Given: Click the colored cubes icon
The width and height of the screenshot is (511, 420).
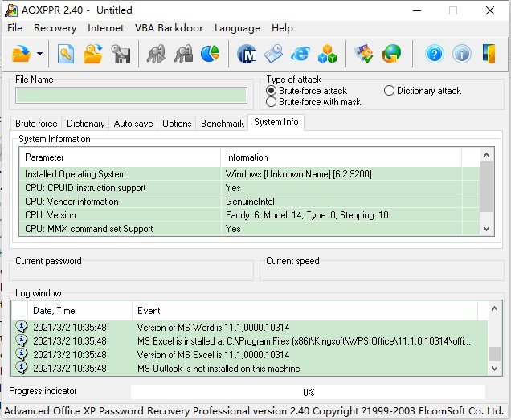Looking at the screenshot, I should pyautogui.click(x=327, y=54).
